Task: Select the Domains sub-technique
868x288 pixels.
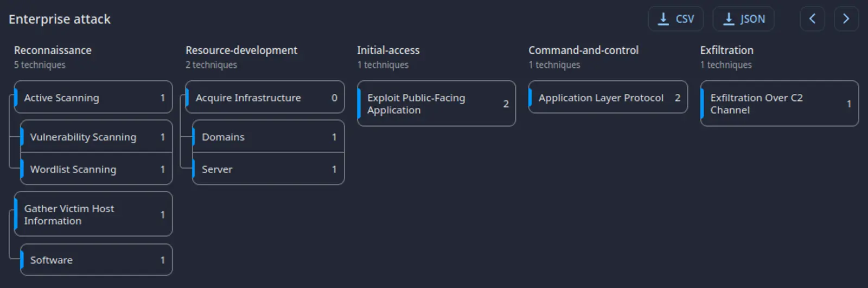Action: (268, 137)
